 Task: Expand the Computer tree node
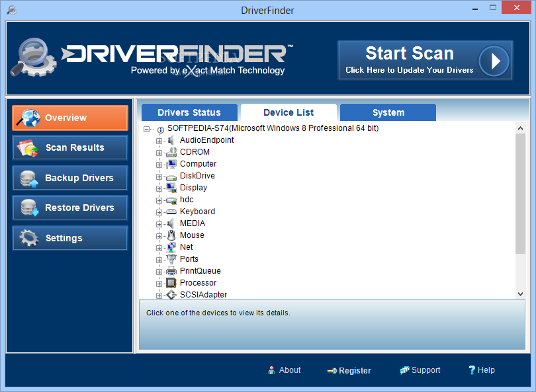[159, 165]
